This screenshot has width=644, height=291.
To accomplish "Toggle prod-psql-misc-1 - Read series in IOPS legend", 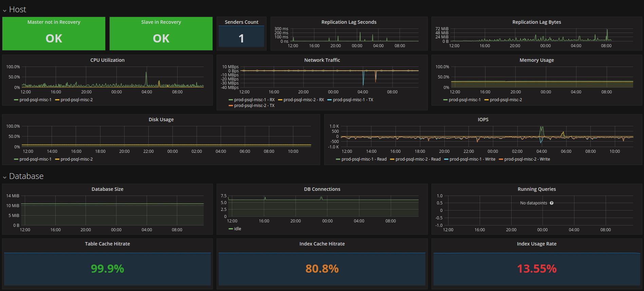I will click(x=364, y=159).
